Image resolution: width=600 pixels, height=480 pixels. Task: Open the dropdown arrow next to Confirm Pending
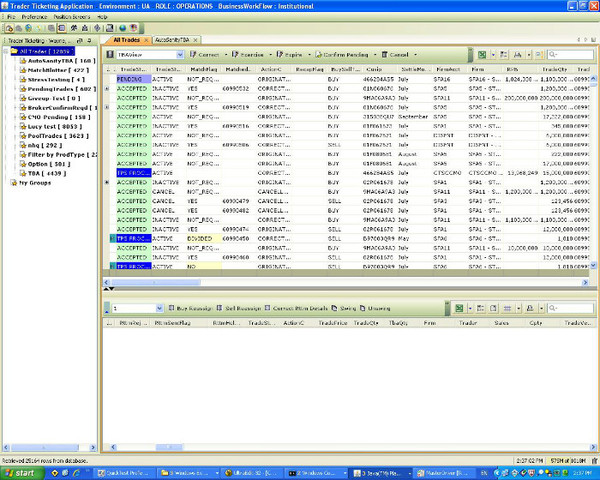pos(375,55)
